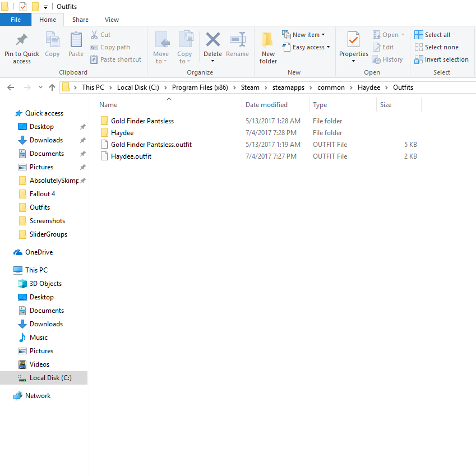Create a new folder with New folder icon

[x=268, y=41]
